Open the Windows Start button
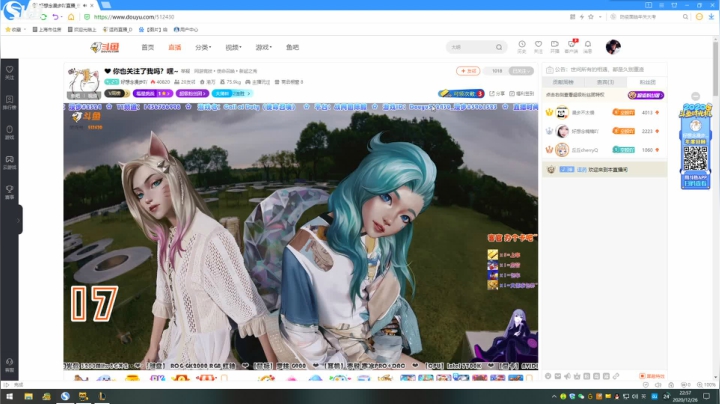 (9, 396)
